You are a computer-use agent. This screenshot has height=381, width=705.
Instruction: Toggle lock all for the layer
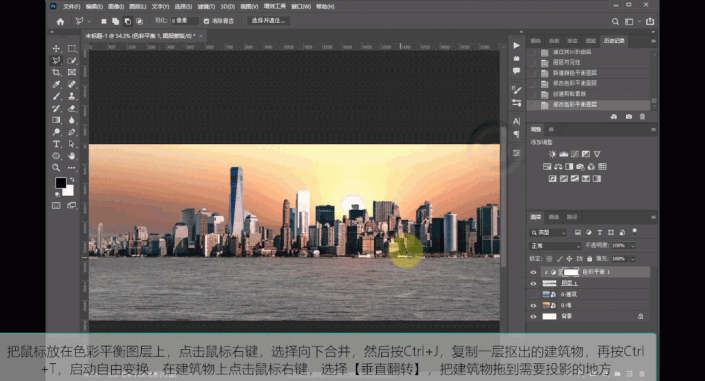589,259
